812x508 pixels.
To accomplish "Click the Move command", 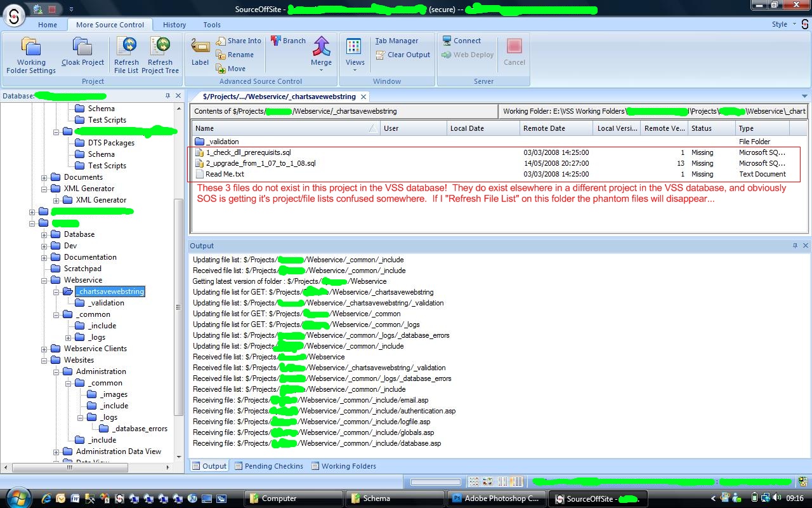I will [x=231, y=69].
